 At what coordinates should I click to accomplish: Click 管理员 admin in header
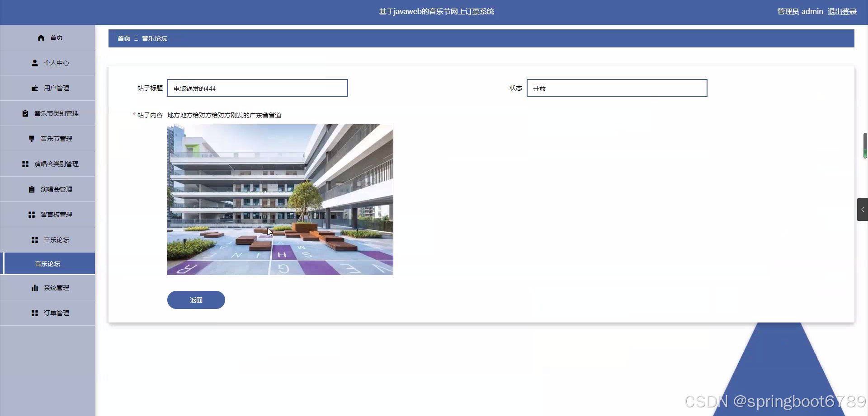pyautogui.click(x=800, y=11)
